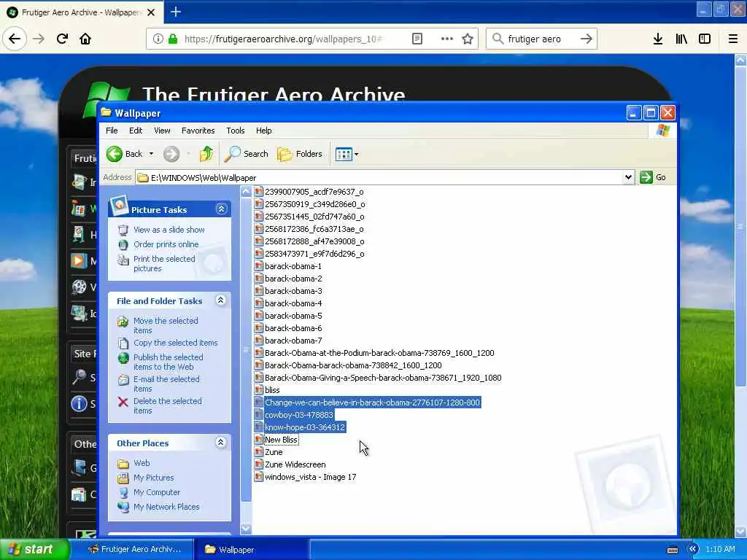The height and width of the screenshot is (560, 747).
Task: Select the Zune Widescreen file icon
Action: pos(259,464)
